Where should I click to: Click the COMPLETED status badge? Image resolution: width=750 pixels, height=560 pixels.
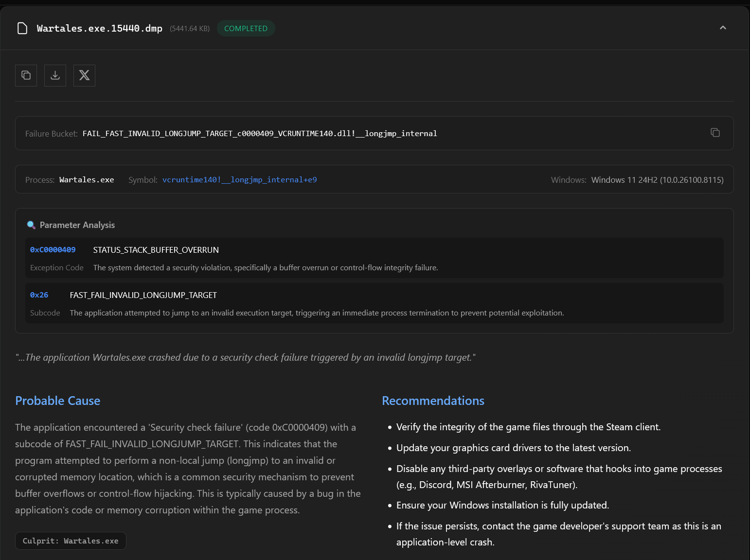point(246,28)
